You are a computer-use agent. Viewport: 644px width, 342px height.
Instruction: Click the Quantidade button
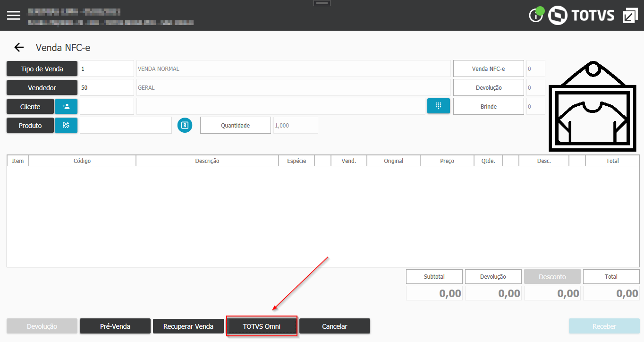[236, 125]
